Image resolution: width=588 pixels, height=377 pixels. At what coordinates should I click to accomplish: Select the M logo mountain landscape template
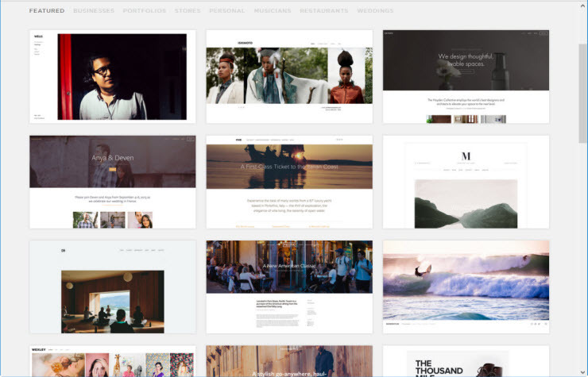click(x=466, y=182)
